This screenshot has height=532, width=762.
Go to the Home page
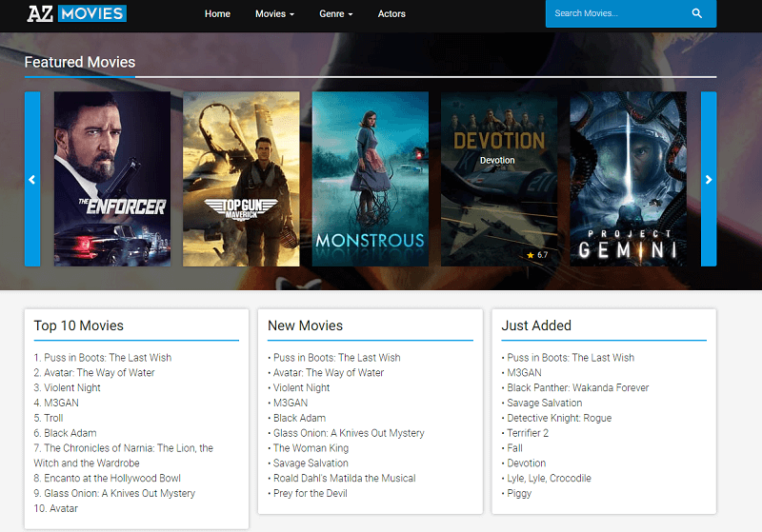click(x=217, y=14)
